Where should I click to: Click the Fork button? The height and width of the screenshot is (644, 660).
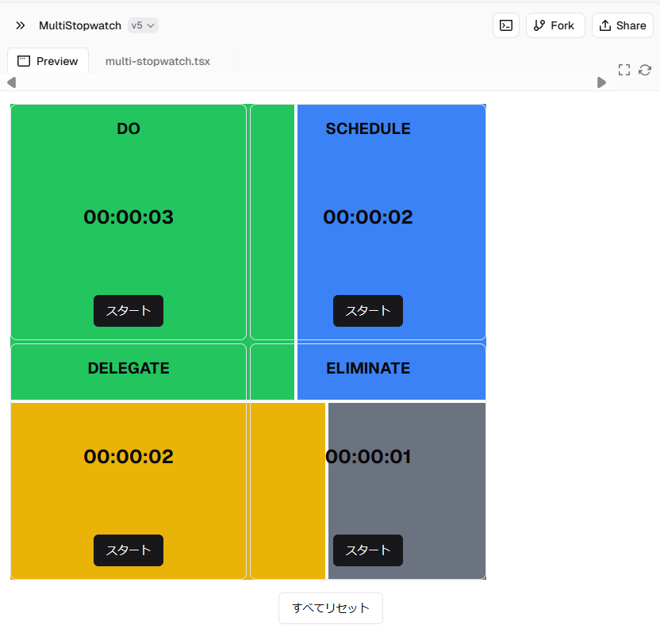click(555, 25)
